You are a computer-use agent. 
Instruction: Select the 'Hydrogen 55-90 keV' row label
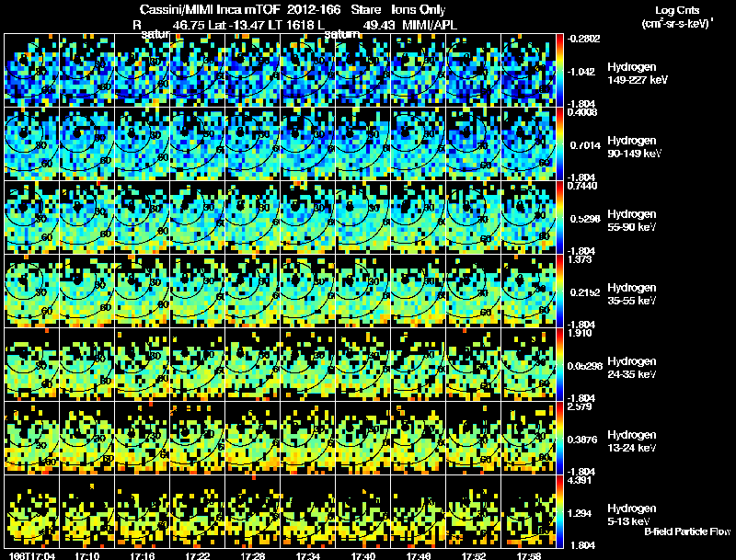tap(632, 221)
